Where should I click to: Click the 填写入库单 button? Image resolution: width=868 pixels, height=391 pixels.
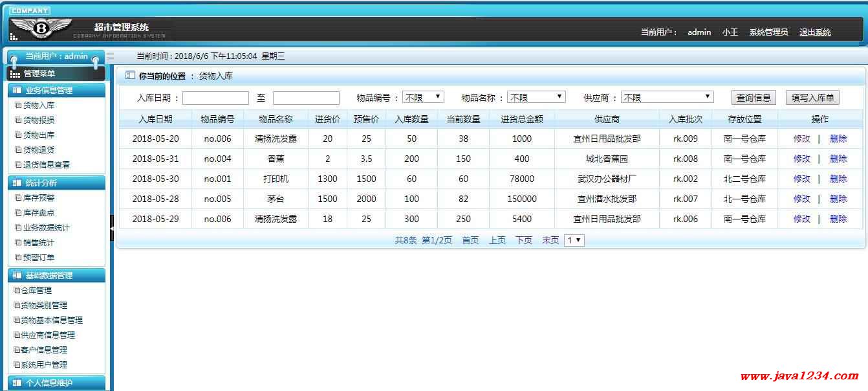tap(812, 98)
